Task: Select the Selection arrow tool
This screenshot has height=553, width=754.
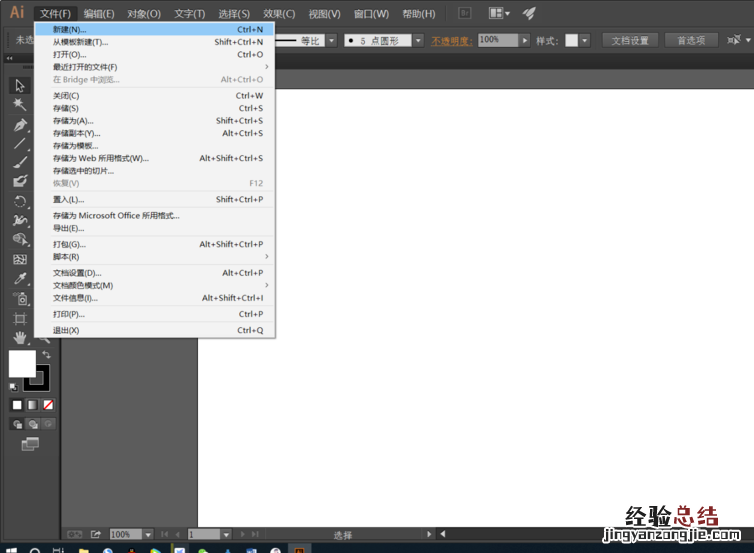Action: click(20, 86)
